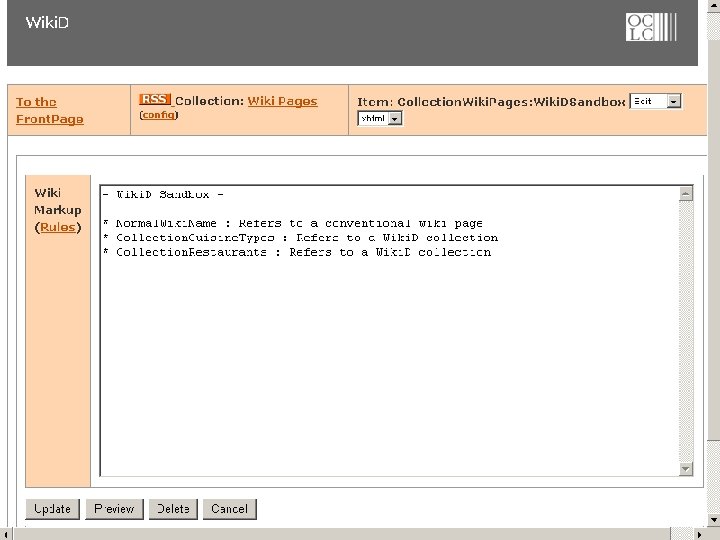Open the xhtml format dropdown

380,118
